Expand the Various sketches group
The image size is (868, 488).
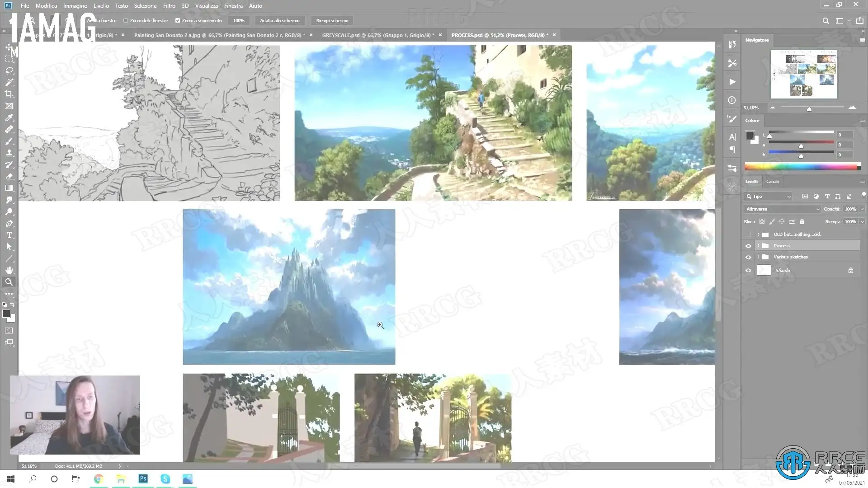coord(758,257)
